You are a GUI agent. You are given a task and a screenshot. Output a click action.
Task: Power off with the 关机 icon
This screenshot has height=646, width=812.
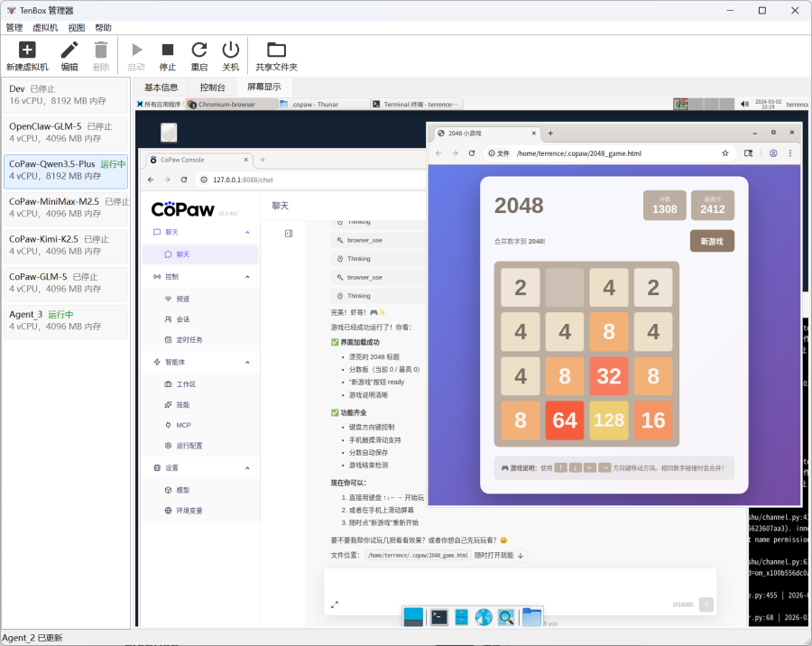point(231,51)
